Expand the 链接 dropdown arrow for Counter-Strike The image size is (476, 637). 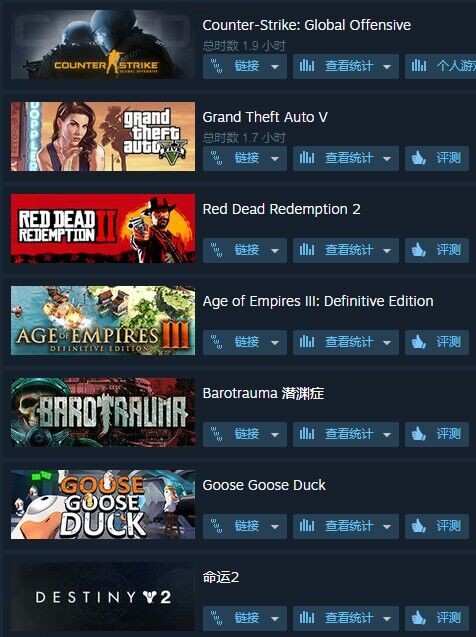point(275,67)
